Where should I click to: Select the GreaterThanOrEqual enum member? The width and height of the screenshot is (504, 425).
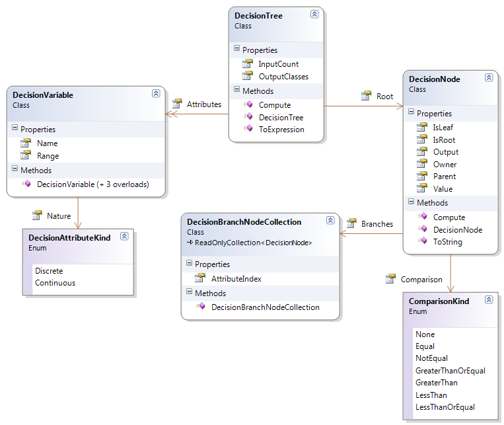450,371
